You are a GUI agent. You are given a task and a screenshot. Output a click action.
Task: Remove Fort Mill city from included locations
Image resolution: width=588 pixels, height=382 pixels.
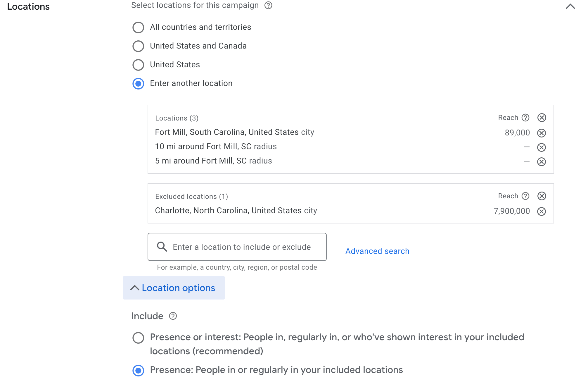click(542, 133)
